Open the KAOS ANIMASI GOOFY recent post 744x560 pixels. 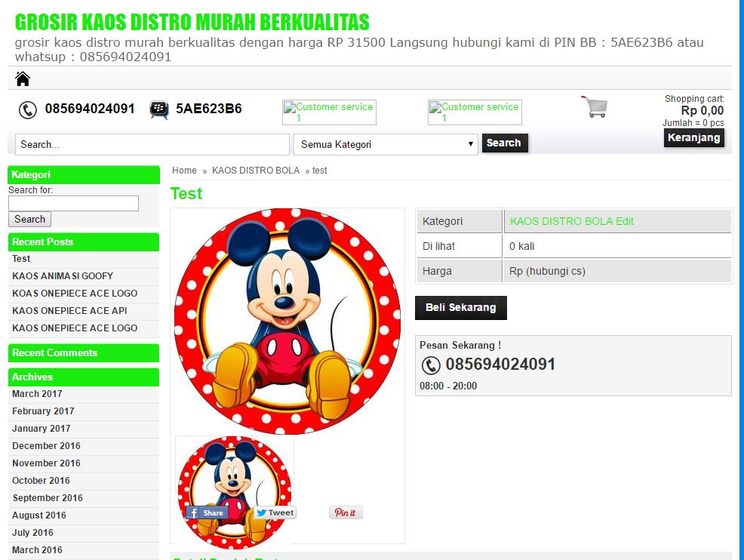(x=63, y=276)
